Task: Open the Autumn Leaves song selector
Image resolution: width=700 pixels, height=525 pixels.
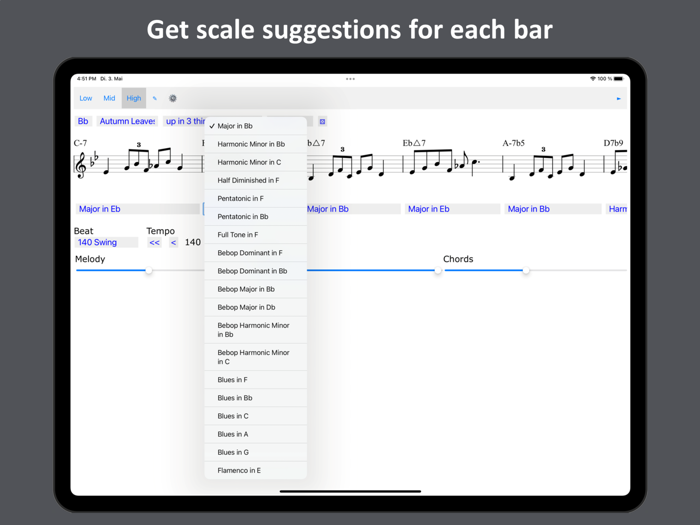Action: [x=127, y=121]
